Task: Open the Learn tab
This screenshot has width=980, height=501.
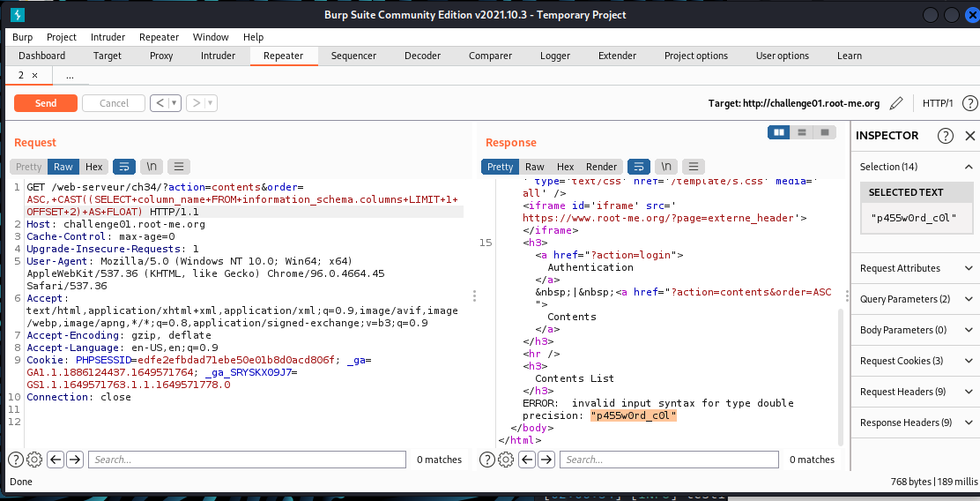Action: (850, 56)
